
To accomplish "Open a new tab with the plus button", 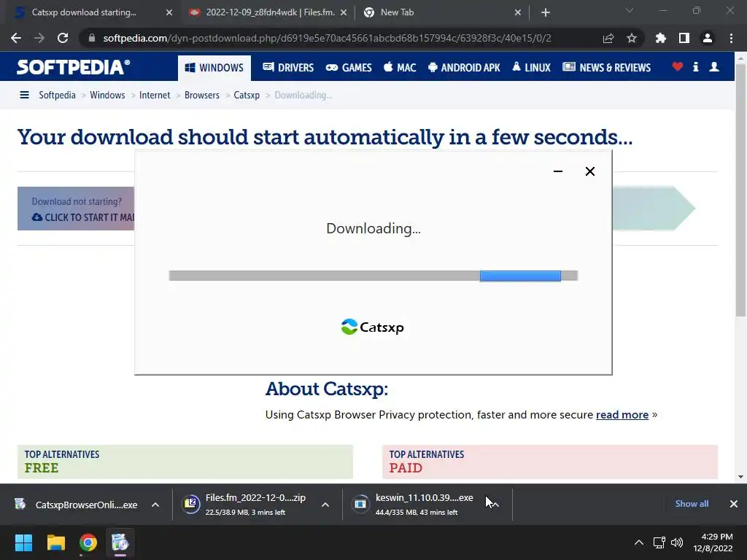I will [x=546, y=12].
